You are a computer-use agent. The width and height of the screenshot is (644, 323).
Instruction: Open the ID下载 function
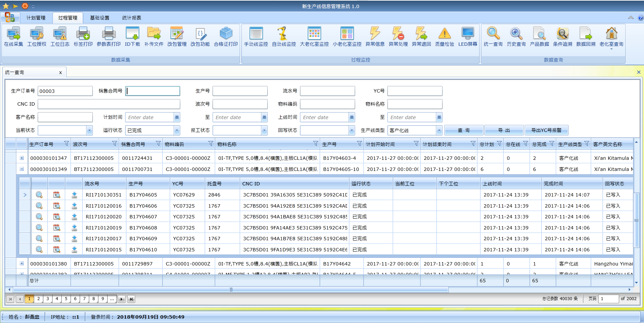click(x=132, y=37)
